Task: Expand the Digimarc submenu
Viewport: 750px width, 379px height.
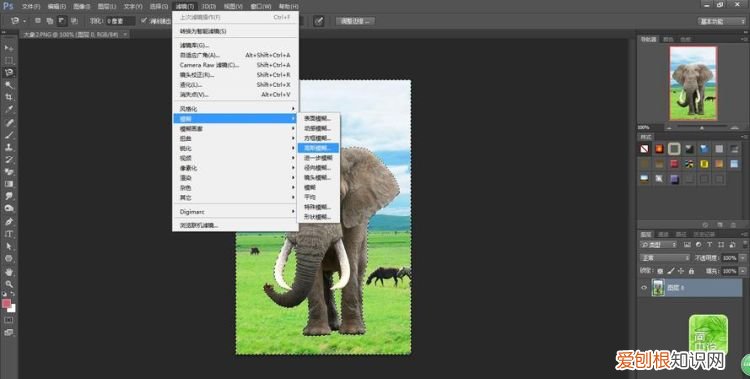Action: click(x=235, y=212)
